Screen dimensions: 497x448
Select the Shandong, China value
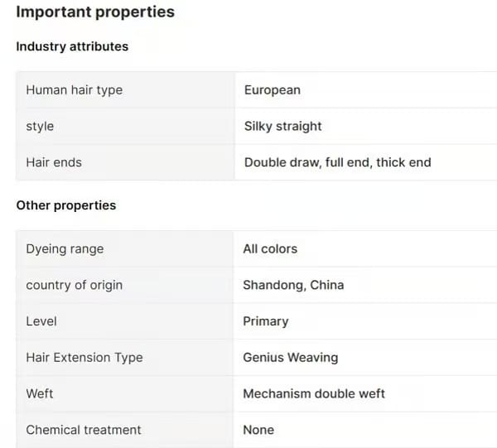point(293,285)
